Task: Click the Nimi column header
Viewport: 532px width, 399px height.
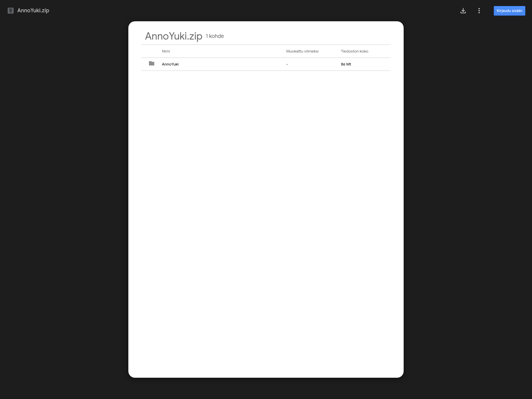Action: (x=166, y=51)
